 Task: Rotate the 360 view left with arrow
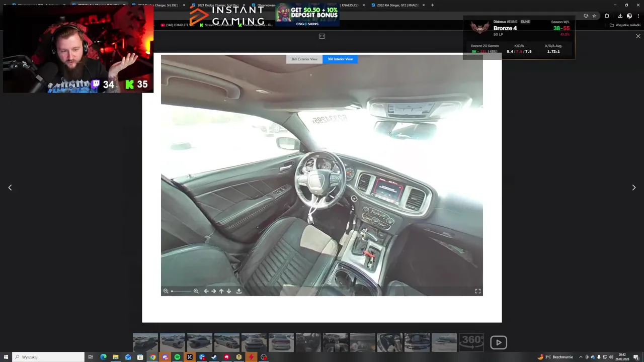click(206, 291)
